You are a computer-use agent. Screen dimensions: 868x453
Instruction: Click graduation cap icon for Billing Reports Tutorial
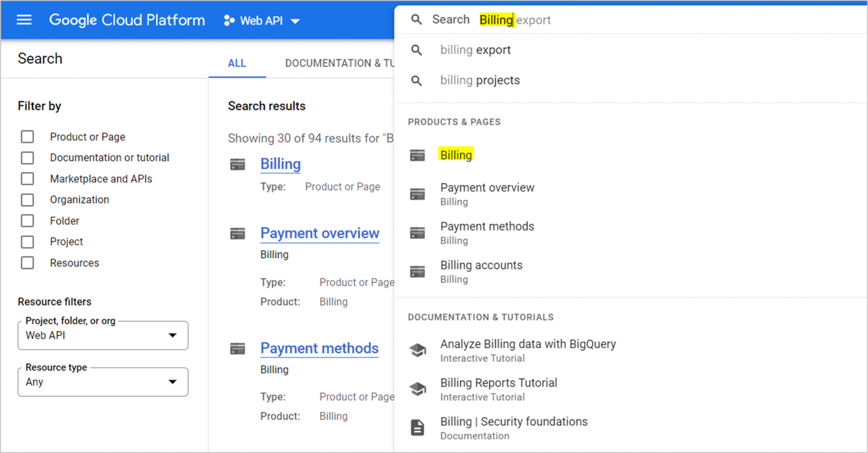pyautogui.click(x=418, y=389)
